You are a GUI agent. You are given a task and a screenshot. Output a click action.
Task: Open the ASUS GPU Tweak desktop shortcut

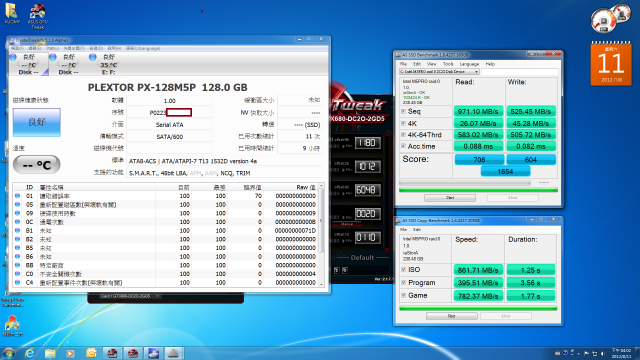coord(38,16)
